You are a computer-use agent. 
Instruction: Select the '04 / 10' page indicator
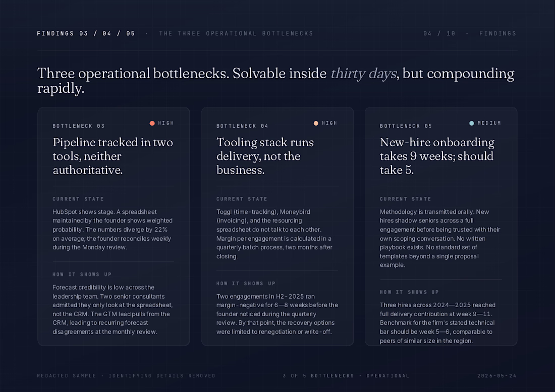(439, 34)
